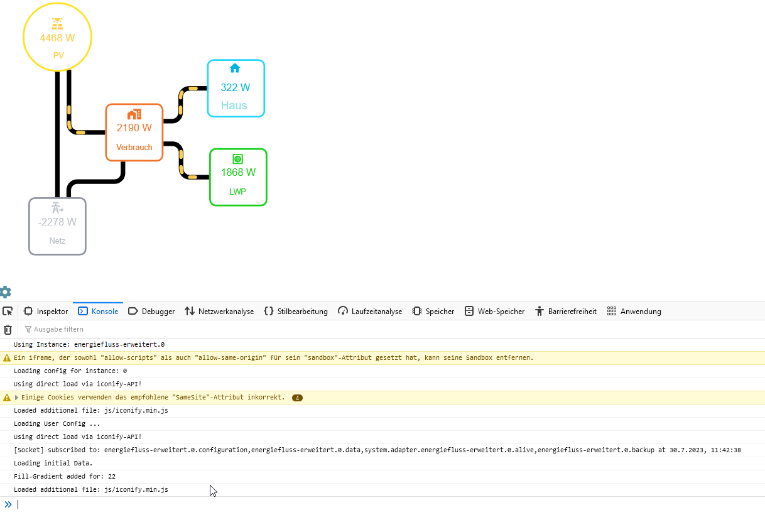Click into the console command input line

click(389, 504)
